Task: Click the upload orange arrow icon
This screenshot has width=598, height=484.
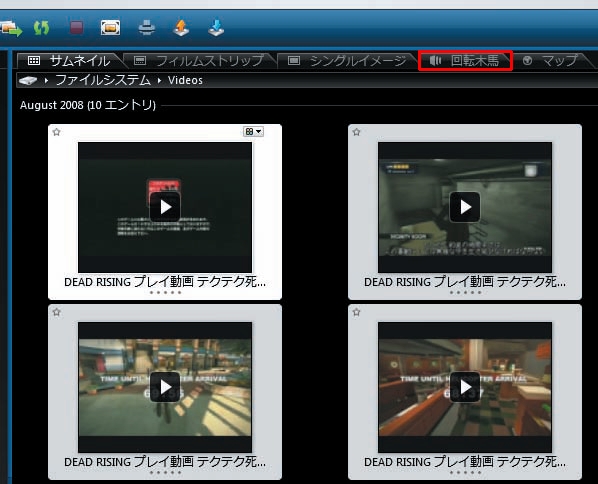Action: [x=181, y=28]
